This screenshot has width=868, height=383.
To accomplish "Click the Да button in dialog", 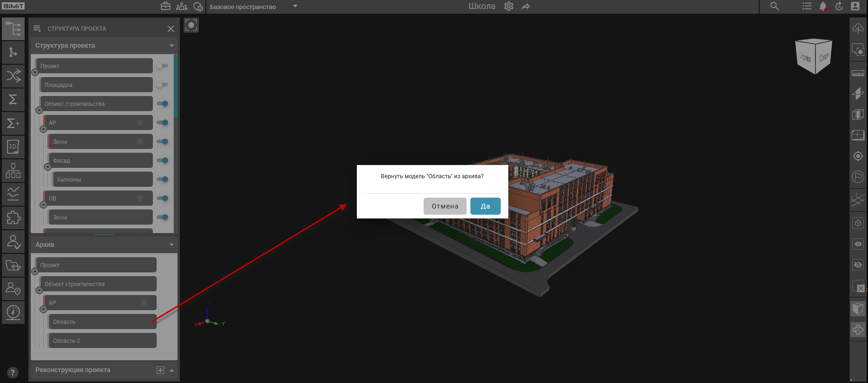I will click(485, 206).
